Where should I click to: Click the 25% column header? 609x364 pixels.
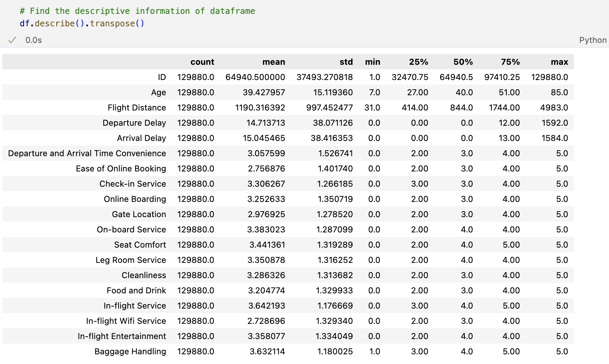coord(418,62)
